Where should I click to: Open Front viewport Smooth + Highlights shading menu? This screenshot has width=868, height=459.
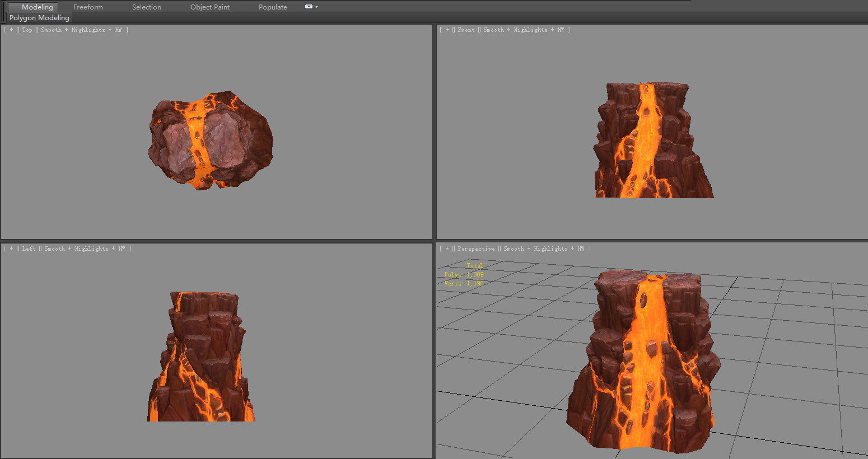click(524, 30)
